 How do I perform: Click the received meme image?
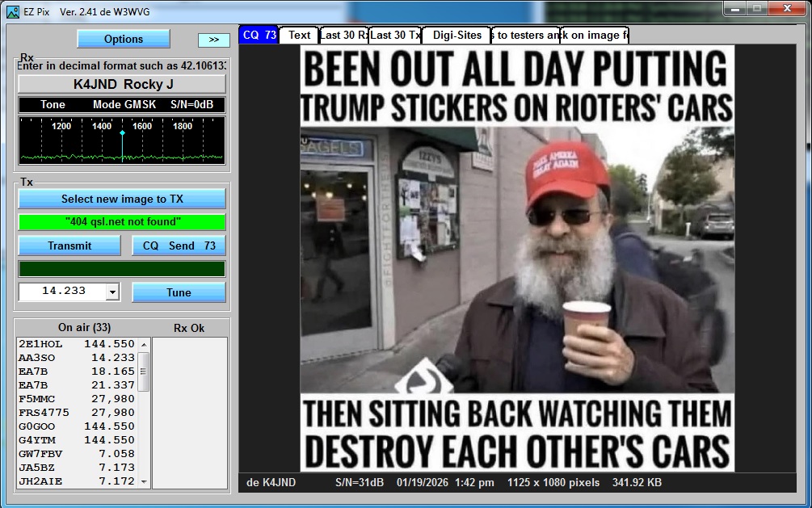tap(517, 258)
